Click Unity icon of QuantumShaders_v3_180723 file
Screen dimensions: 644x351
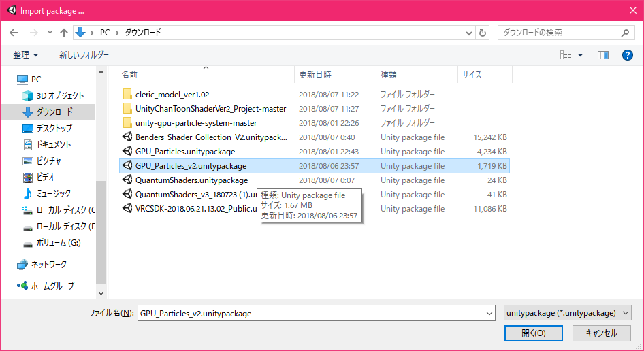pos(127,194)
